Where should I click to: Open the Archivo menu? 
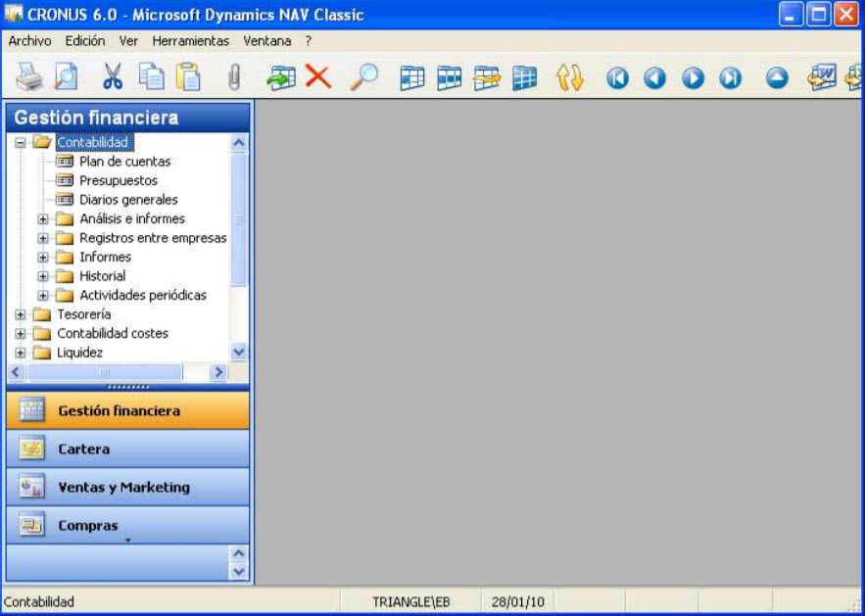point(29,41)
